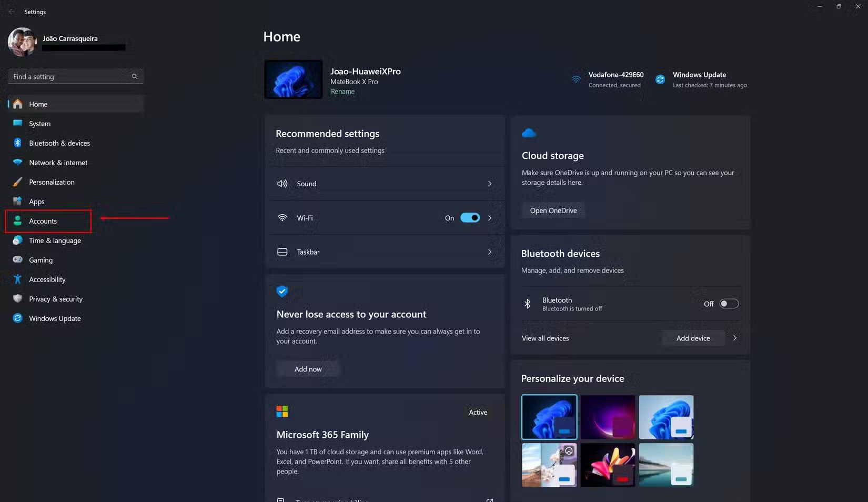Expand the Taskbar settings chevron
Image resolution: width=868 pixels, height=502 pixels.
[489, 252]
